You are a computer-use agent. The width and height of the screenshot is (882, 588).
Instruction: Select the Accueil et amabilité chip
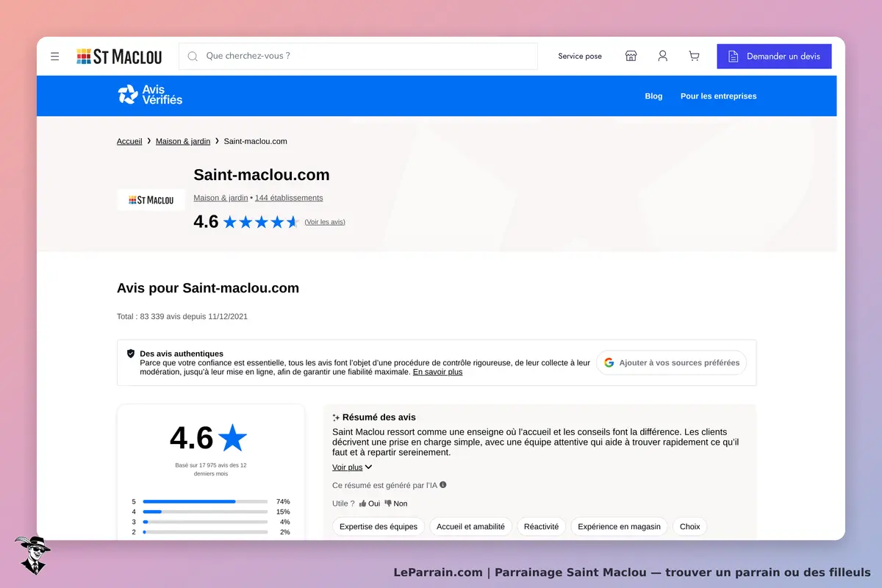470,526
